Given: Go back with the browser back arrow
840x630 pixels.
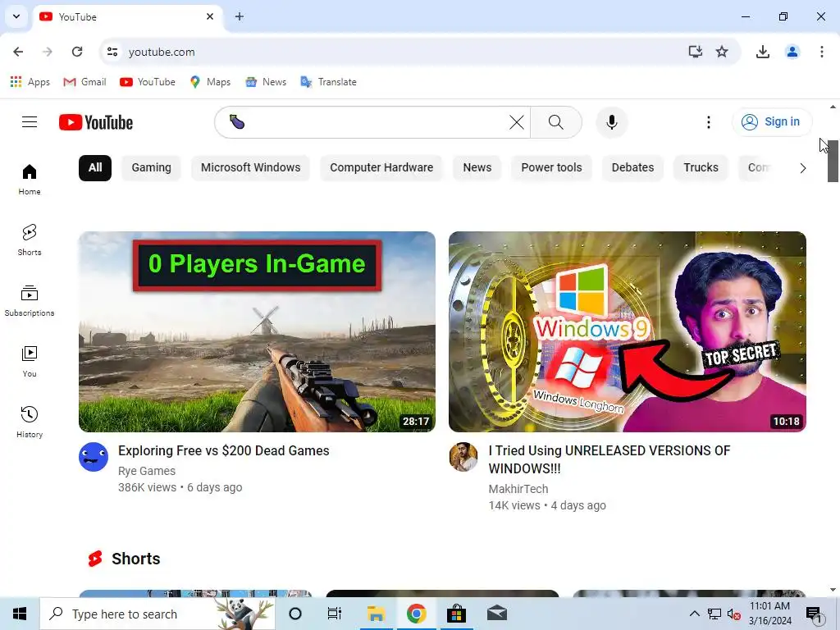Looking at the screenshot, I should [x=18, y=52].
